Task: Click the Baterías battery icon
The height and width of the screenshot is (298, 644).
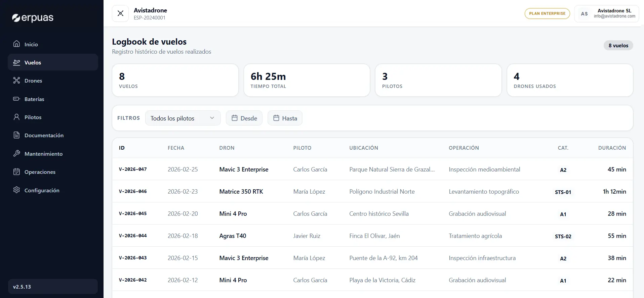Action: pos(16,99)
